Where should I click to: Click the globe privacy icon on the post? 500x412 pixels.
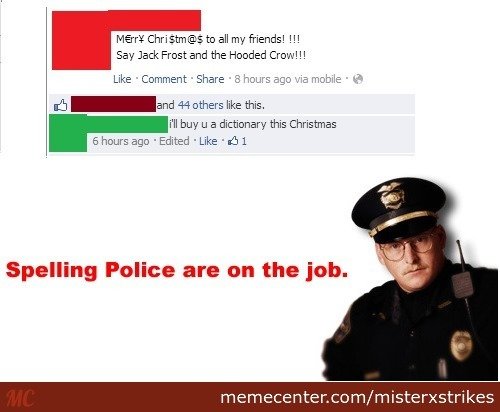[358, 79]
